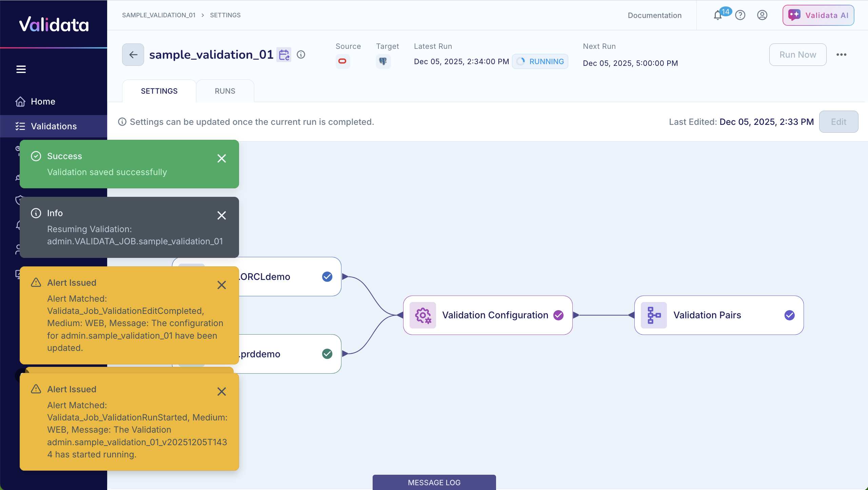Screen dimensions: 868x490
Task: Click the Validation Configuration node gear icon
Action: (x=422, y=315)
